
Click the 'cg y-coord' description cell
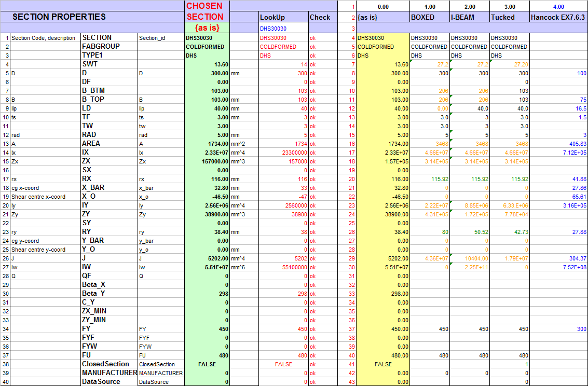[46, 241]
